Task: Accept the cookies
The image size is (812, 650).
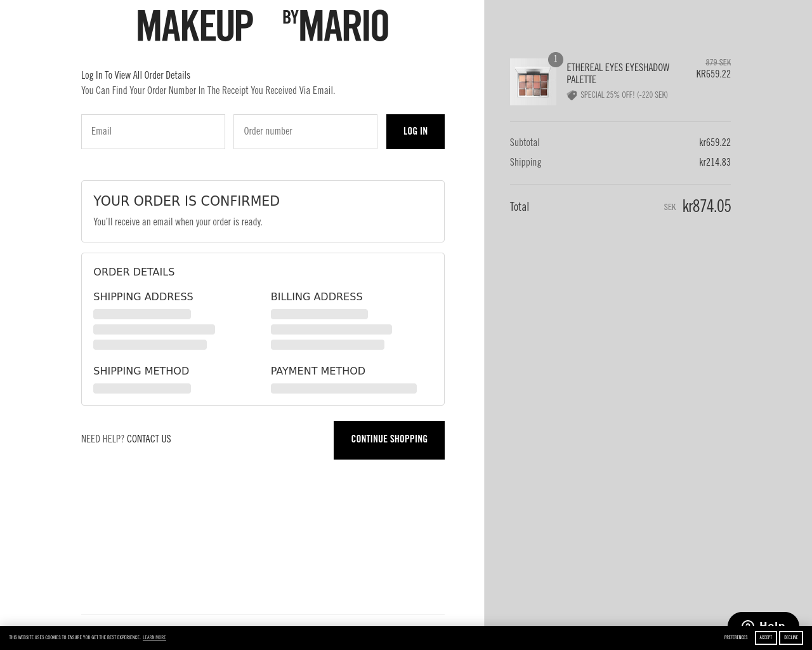Action: tap(766, 637)
